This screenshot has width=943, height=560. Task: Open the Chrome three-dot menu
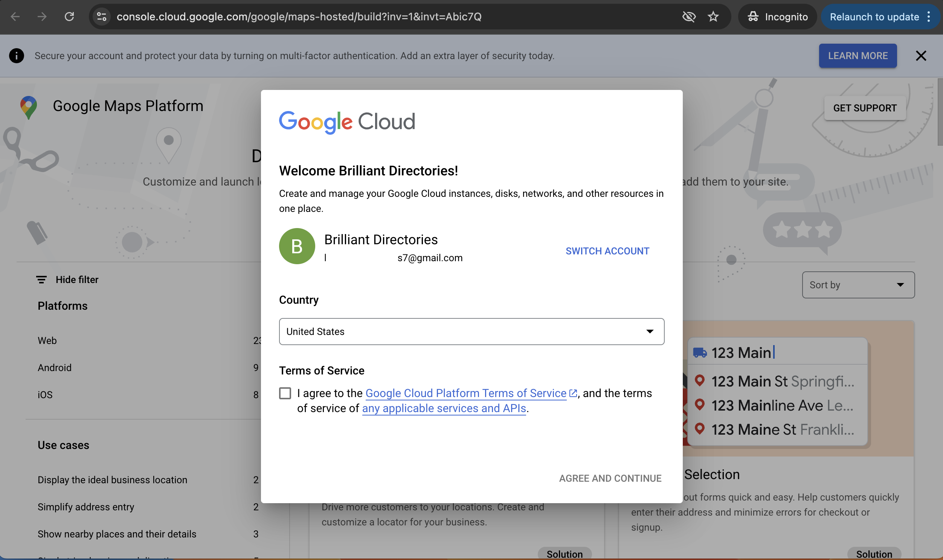[929, 17]
